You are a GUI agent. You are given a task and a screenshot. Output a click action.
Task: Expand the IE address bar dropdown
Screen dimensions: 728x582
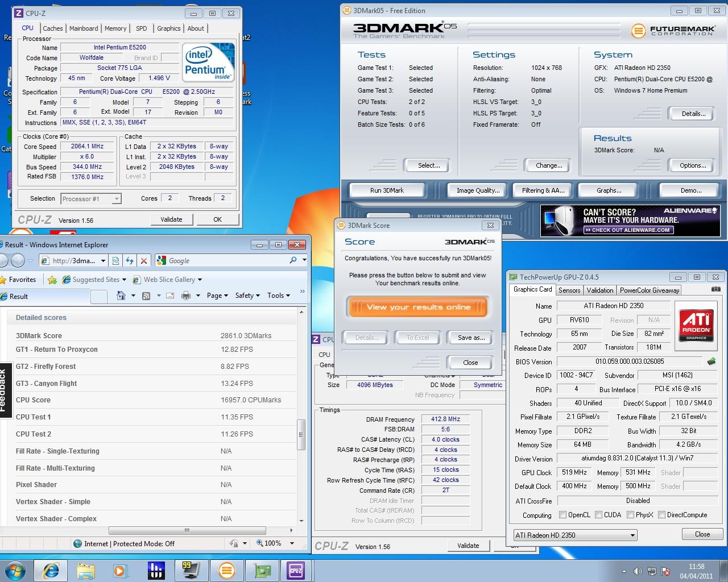[x=103, y=260]
